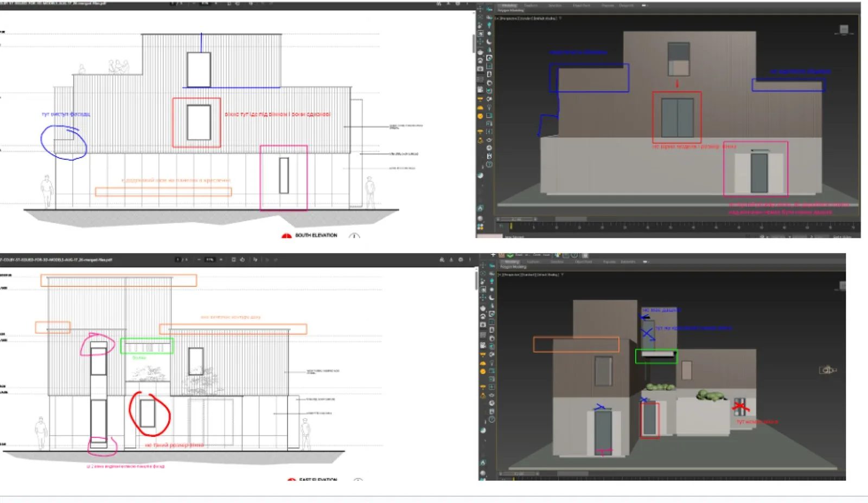Open the Freeform ribbon tab in upper 3ds Max window
The image size is (868, 503).
pyautogui.click(x=531, y=5)
